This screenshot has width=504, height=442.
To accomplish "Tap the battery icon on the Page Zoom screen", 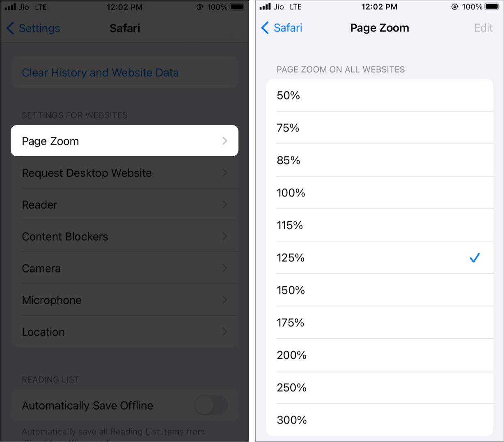I will 492,7.
